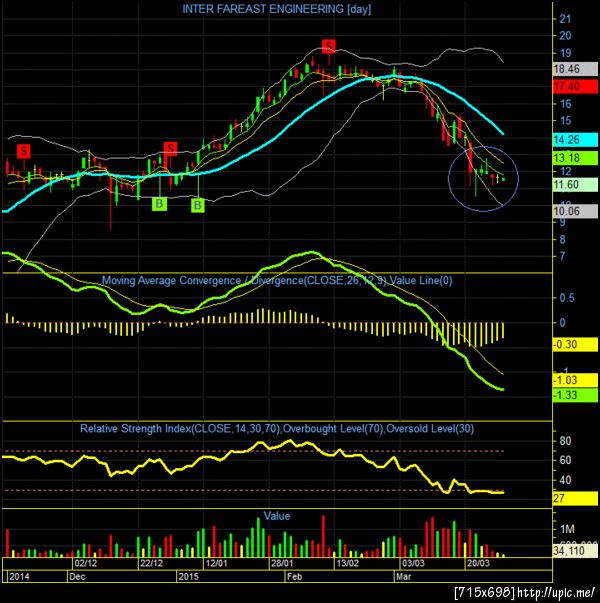Click the 02/12 date label
The height and width of the screenshot is (603, 600).
point(85,563)
